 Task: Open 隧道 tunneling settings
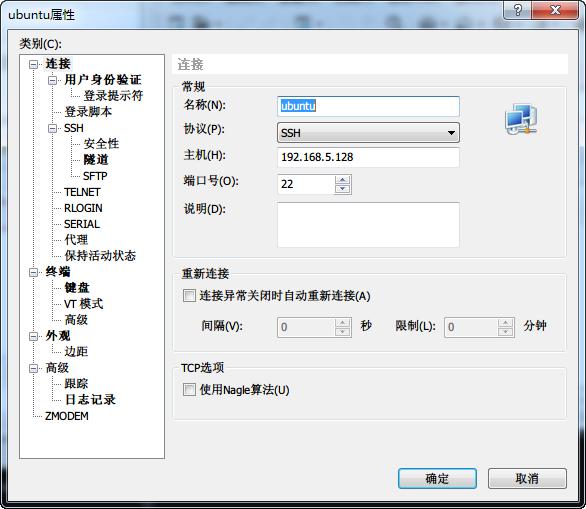tap(96, 160)
